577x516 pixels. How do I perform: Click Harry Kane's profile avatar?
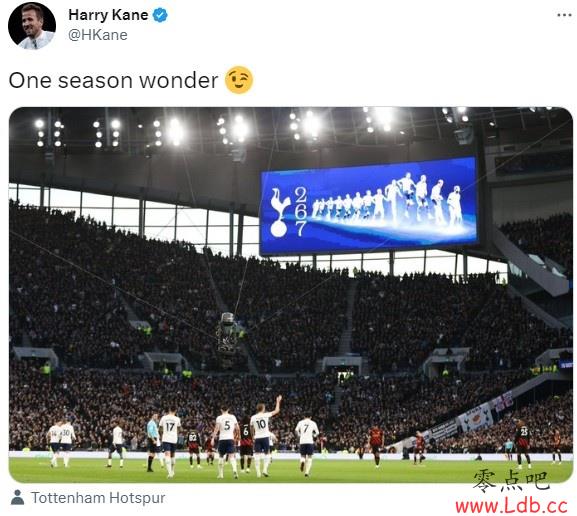click(x=32, y=25)
